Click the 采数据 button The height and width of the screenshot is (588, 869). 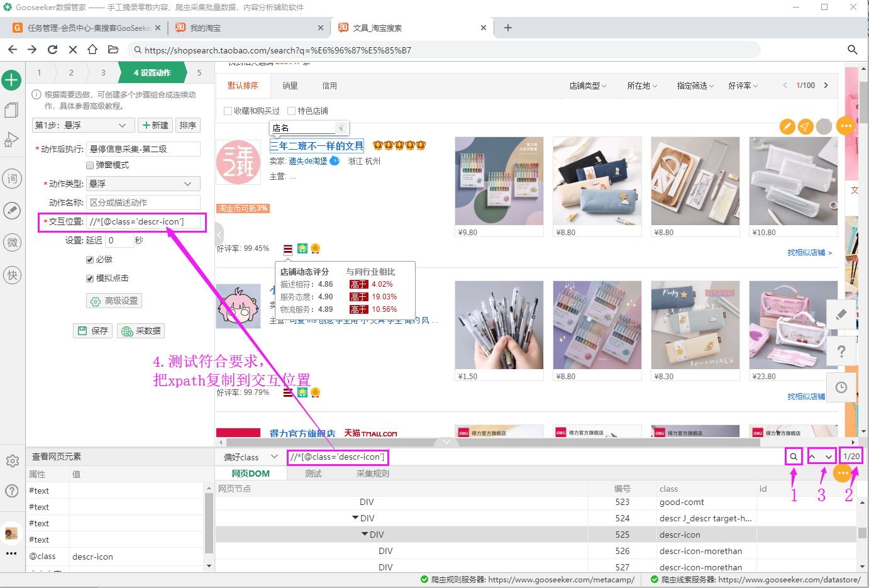pos(141,331)
